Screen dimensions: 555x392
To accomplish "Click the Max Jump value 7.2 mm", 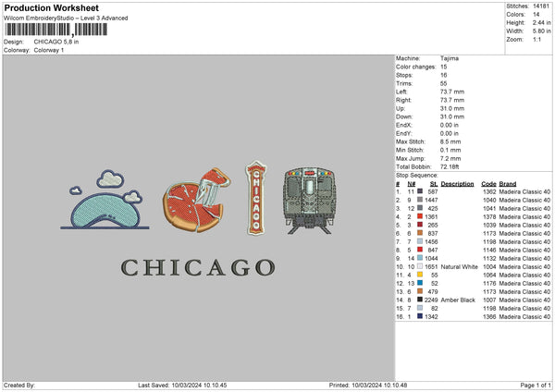I will pos(450,158).
